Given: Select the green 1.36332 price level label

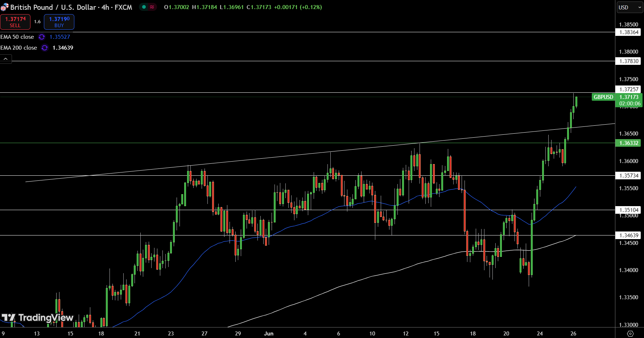Looking at the screenshot, I should pyautogui.click(x=628, y=143).
